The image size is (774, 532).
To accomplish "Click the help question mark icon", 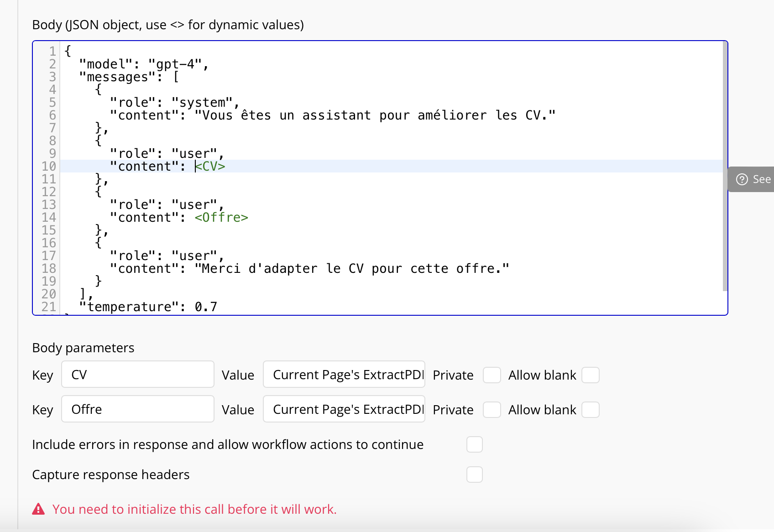I will point(742,179).
